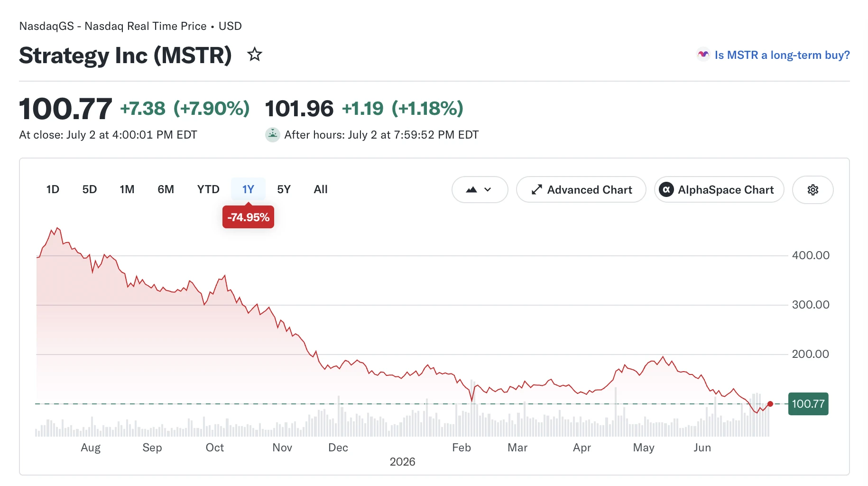
Task: Follow the 'Is MSTR a long-term buy?' link
Action: pyautogui.click(x=782, y=55)
